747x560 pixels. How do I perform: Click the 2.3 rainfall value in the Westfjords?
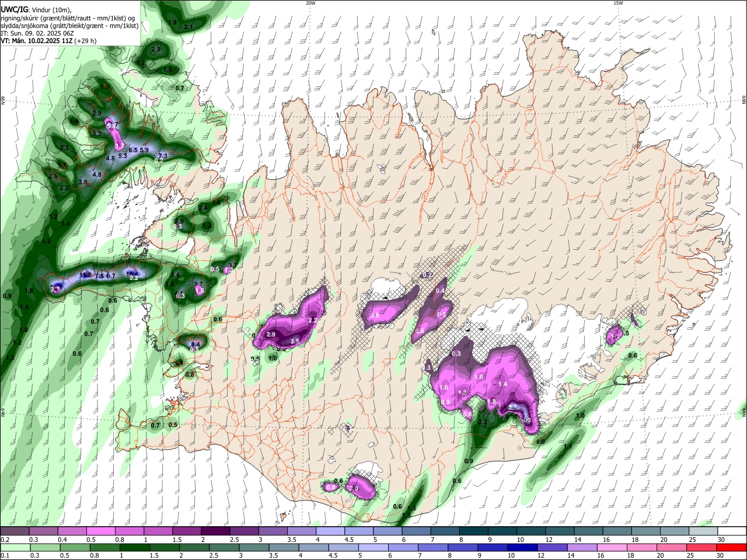point(64,148)
